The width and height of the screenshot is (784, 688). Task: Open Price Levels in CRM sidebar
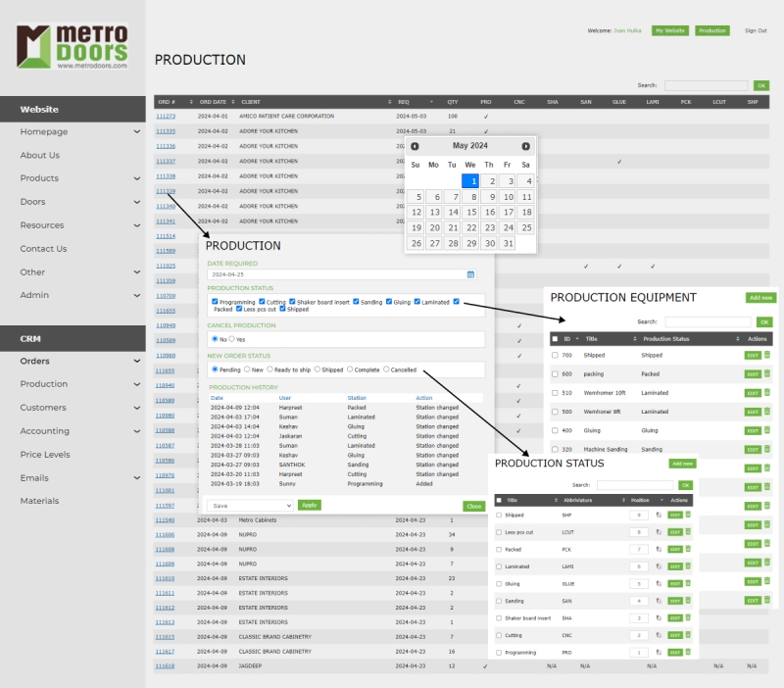click(45, 455)
